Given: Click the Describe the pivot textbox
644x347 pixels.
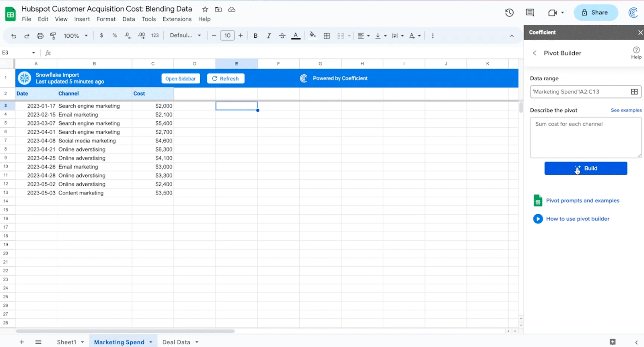Looking at the screenshot, I should (x=586, y=137).
